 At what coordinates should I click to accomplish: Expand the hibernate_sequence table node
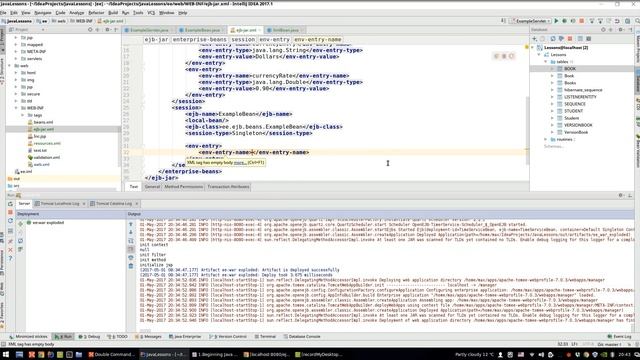(553, 90)
